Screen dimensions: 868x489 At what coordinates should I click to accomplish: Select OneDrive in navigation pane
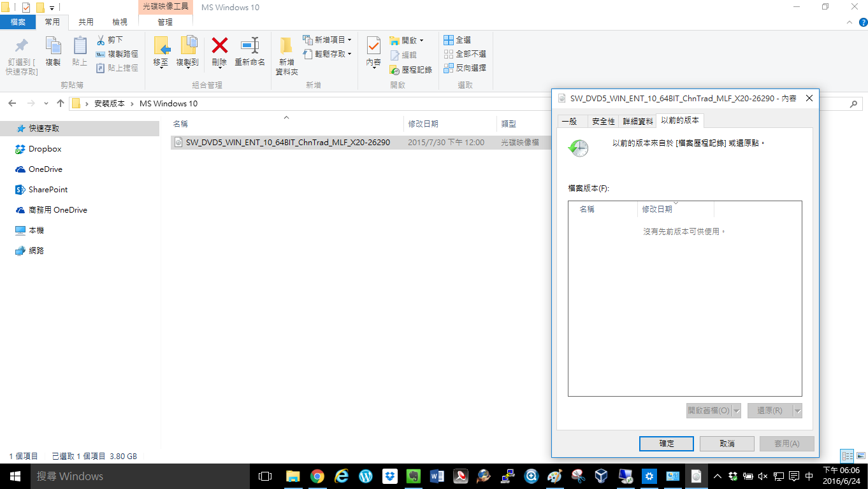pyautogui.click(x=45, y=169)
